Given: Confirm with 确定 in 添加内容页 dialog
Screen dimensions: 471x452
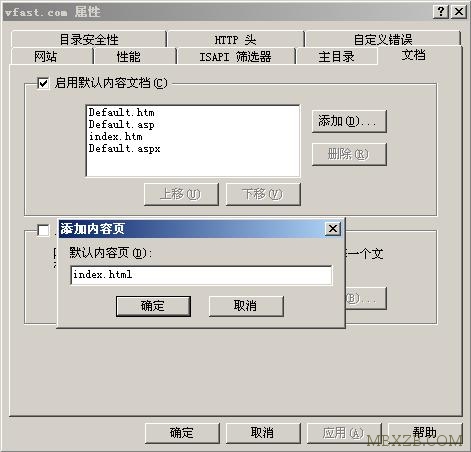Looking at the screenshot, I should click(153, 306).
